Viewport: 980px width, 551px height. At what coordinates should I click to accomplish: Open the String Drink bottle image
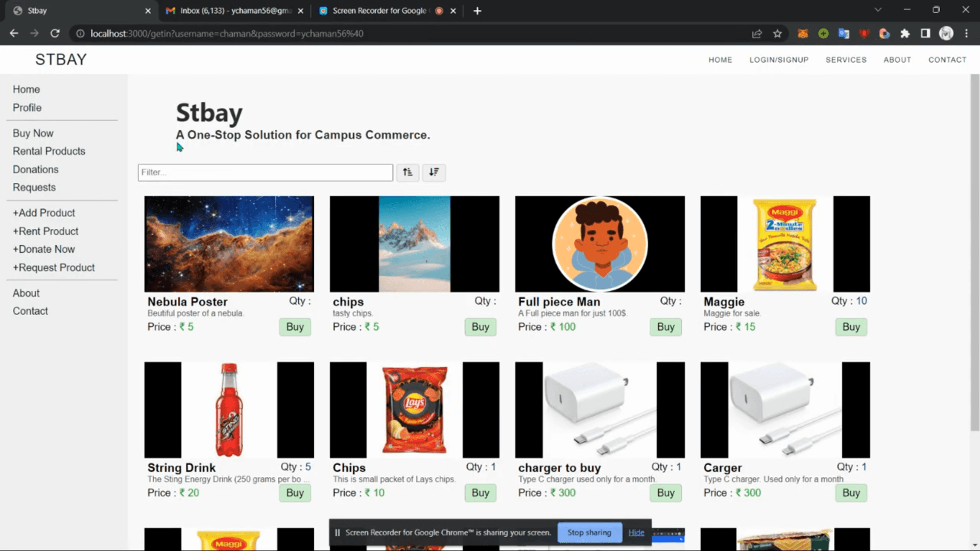[x=229, y=410]
